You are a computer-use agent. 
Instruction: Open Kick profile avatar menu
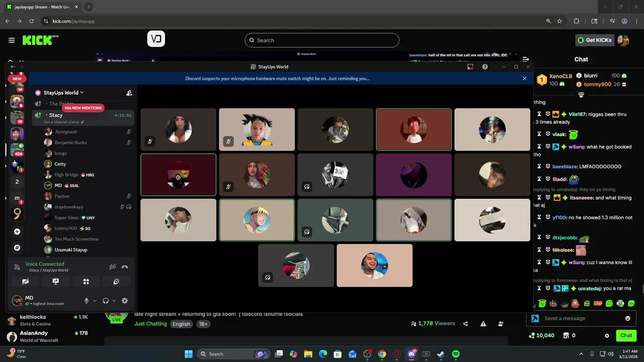tap(623, 40)
